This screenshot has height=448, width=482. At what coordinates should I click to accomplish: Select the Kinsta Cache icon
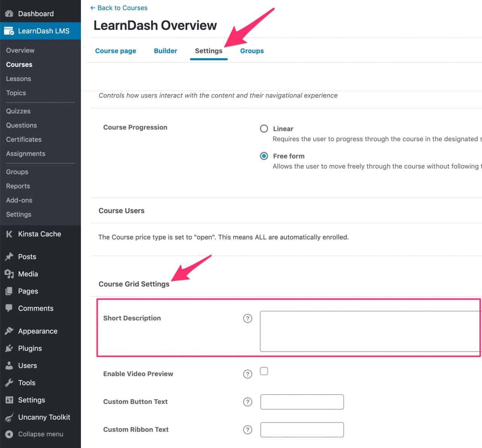tap(9, 234)
